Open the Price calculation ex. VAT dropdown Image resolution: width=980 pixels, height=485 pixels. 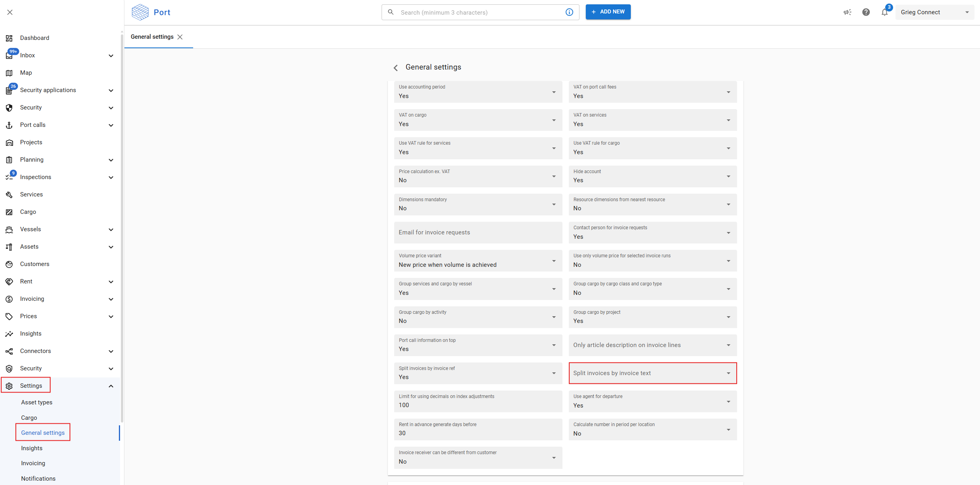click(478, 176)
